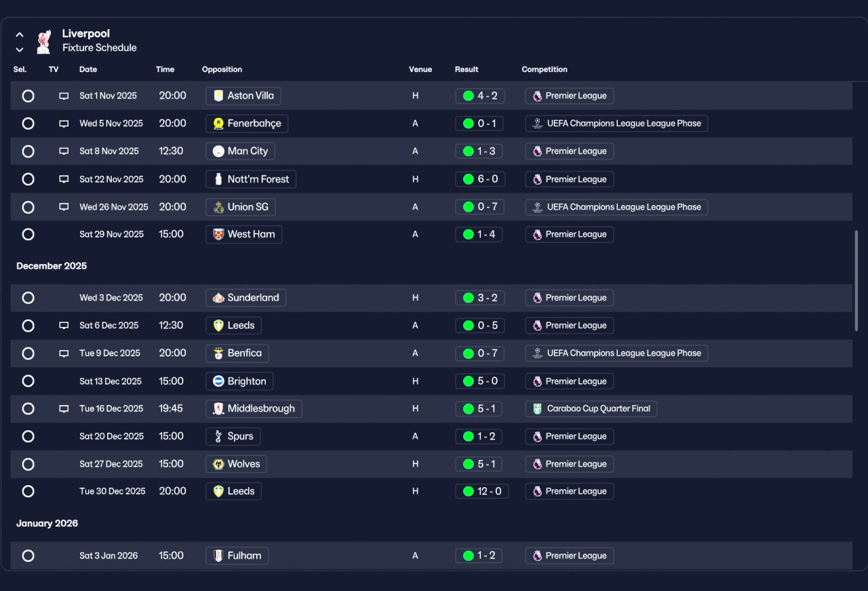
Task: Click the Union SG club badge
Action: (x=218, y=207)
